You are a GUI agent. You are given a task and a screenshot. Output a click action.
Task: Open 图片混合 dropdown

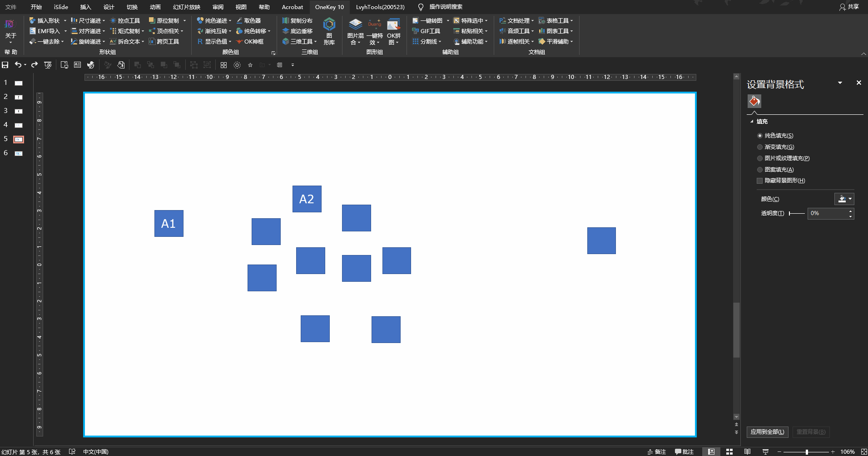(355, 32)
